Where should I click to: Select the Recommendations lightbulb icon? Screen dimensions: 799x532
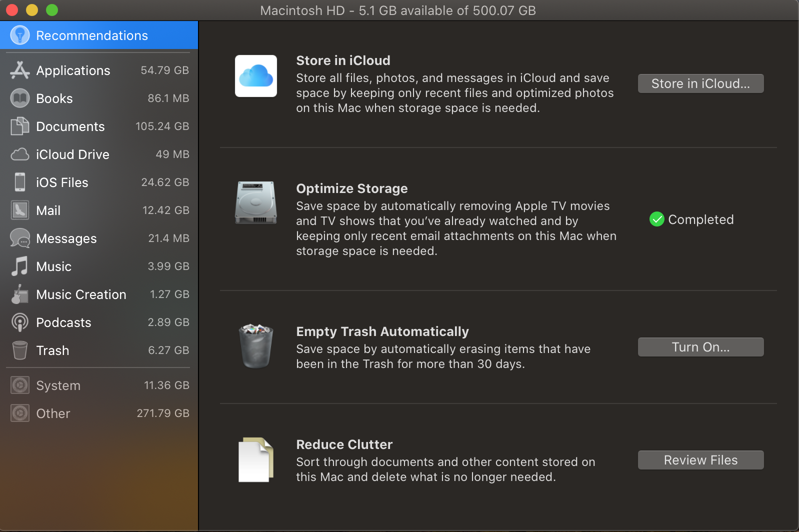[20, 35]
